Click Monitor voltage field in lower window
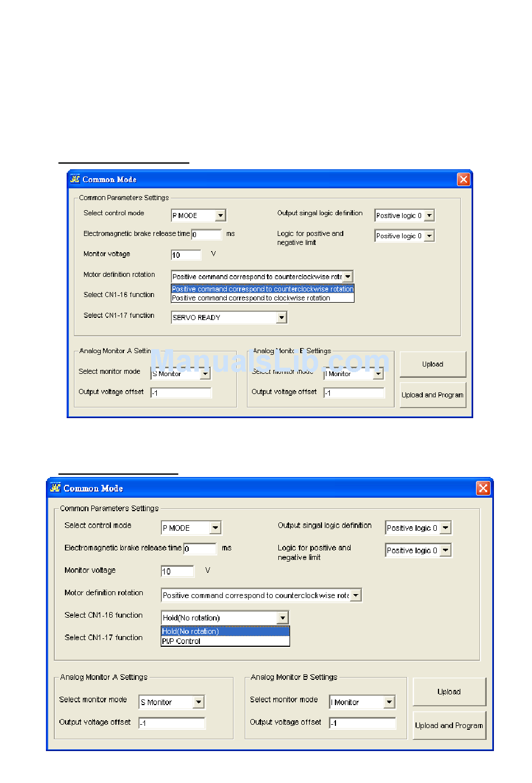Image resolution: width=532 pixels, height=783 pixels. click(178, 571)
